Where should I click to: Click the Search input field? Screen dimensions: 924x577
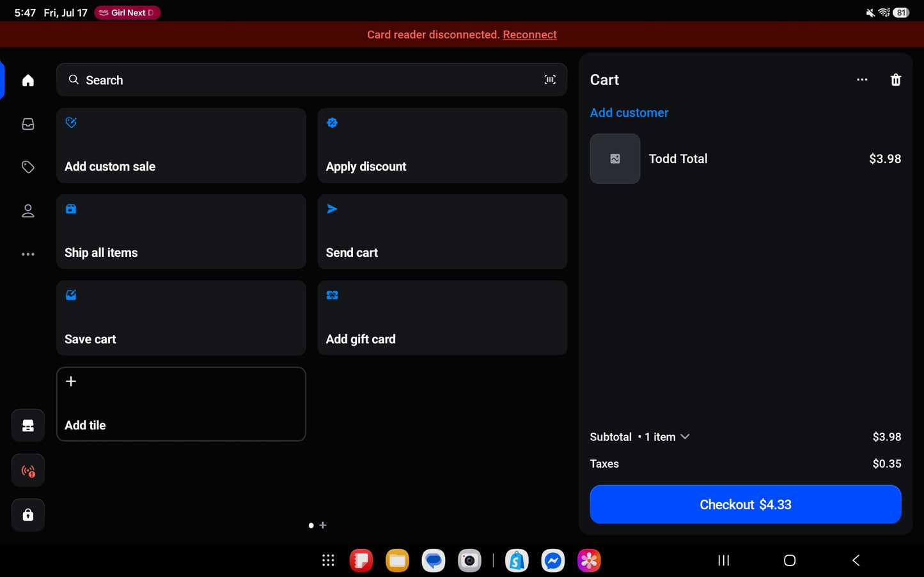tap(311, 80)
